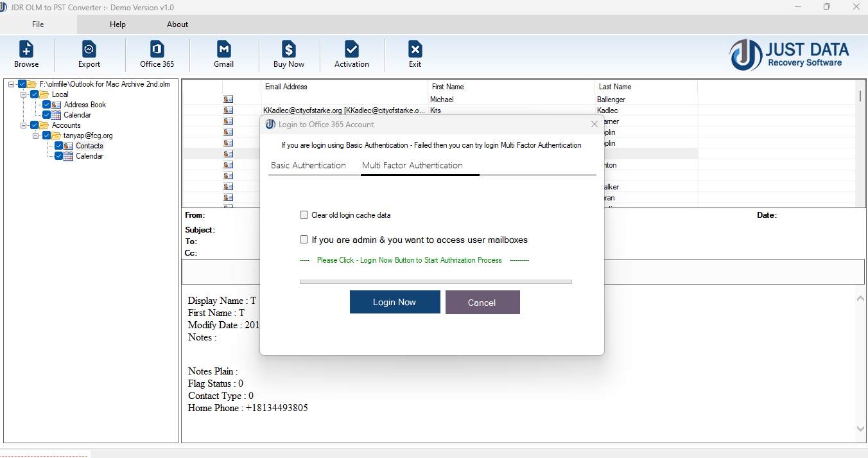Viewport: 868px width, 458px height.
Task: Open the Help menu
Action: 117,24
